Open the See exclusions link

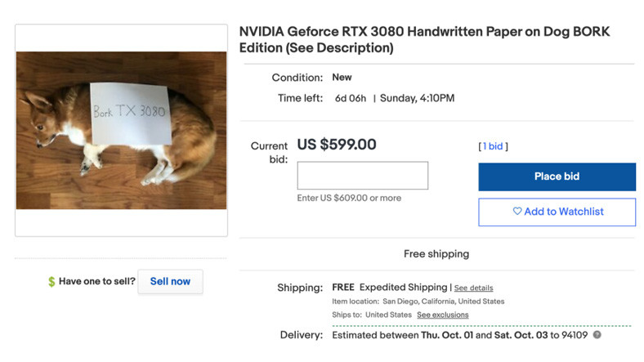pos(442,315)
